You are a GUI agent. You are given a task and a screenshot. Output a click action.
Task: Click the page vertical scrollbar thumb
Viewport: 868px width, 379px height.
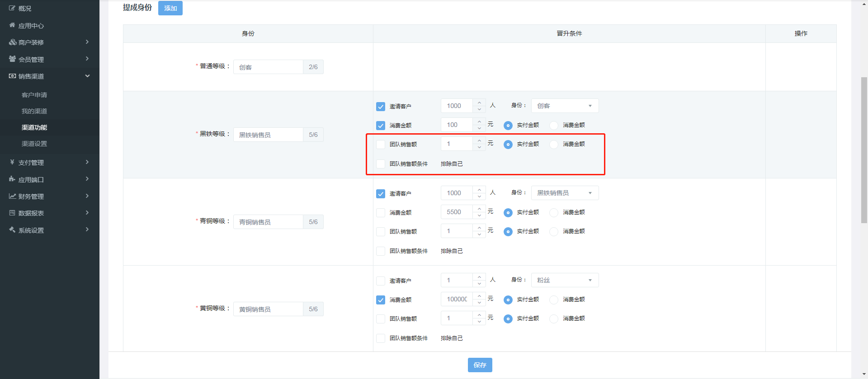864,149
